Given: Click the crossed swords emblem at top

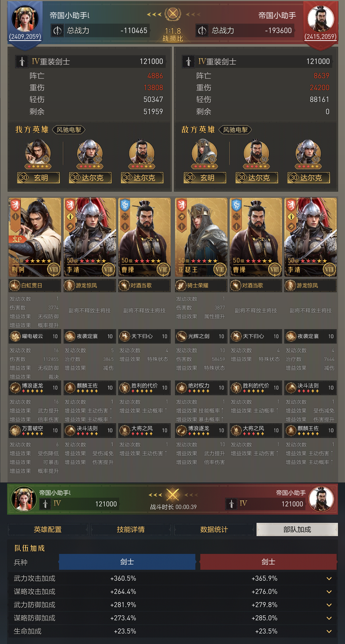Looking at the screenshot, I should coord(173,14).
